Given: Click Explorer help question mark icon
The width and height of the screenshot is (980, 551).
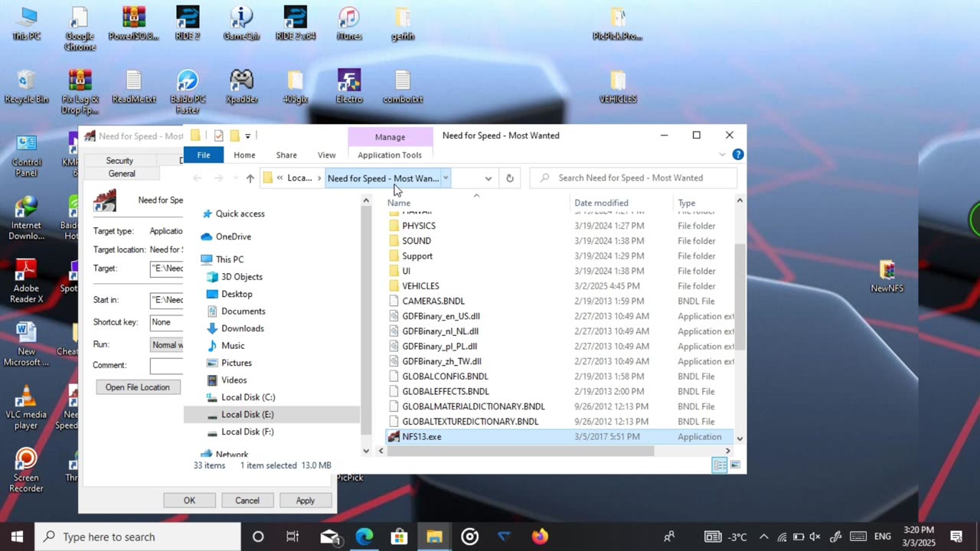Looking at the screenshot, I should coord(738,155).
